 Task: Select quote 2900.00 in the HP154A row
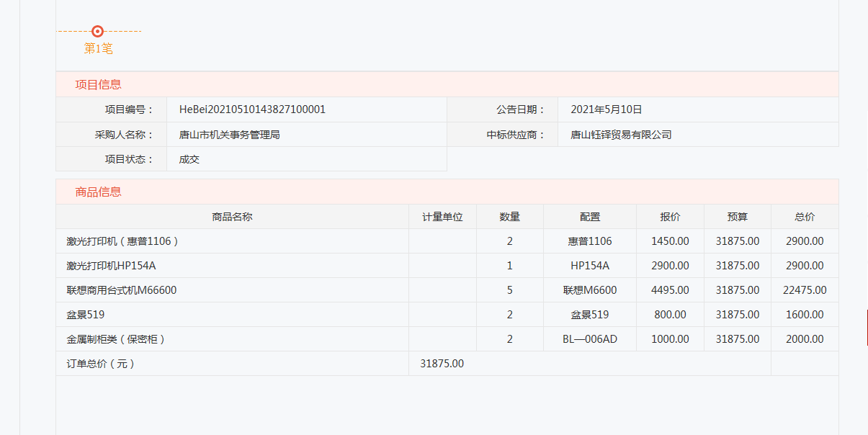pyautogui.click(x=670, y=266)
